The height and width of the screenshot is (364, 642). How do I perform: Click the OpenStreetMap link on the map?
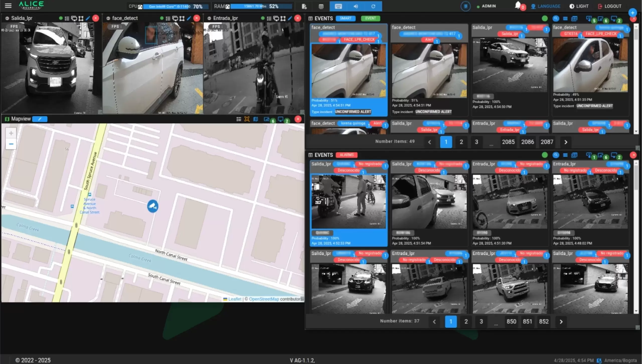[x=264, y=299]
